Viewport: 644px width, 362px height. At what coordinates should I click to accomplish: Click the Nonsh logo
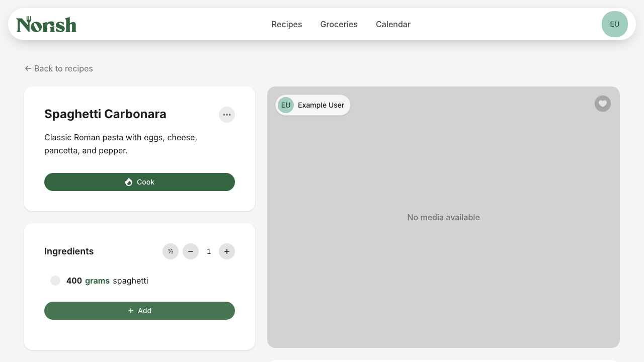[46, 24]
